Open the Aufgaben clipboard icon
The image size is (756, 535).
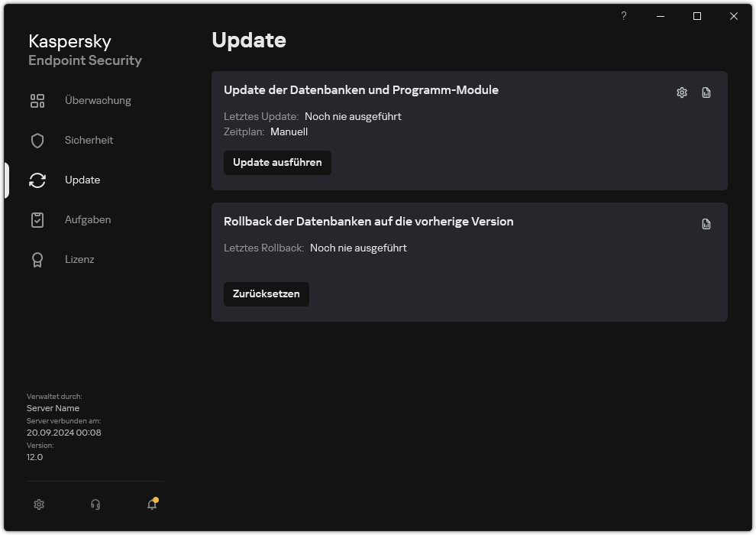tap(37, 219)
